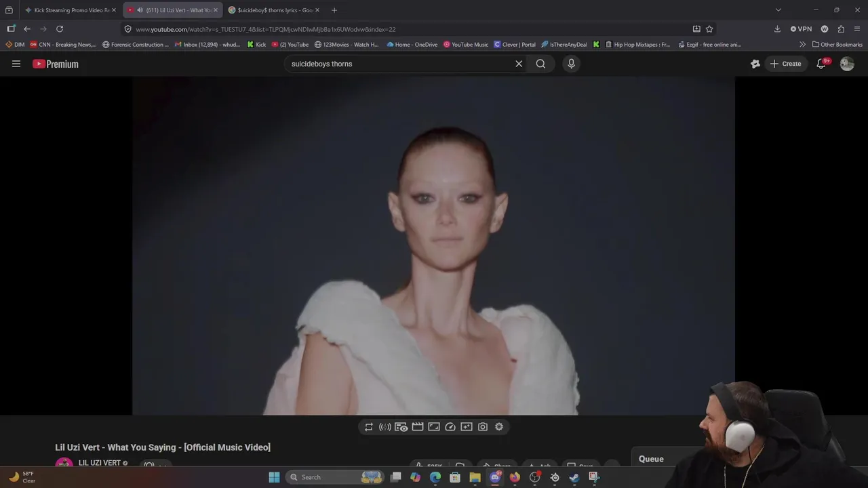Toggle the volume boost sound-waves icon
The width and height of the screenshot is (868, 488).
385,427
